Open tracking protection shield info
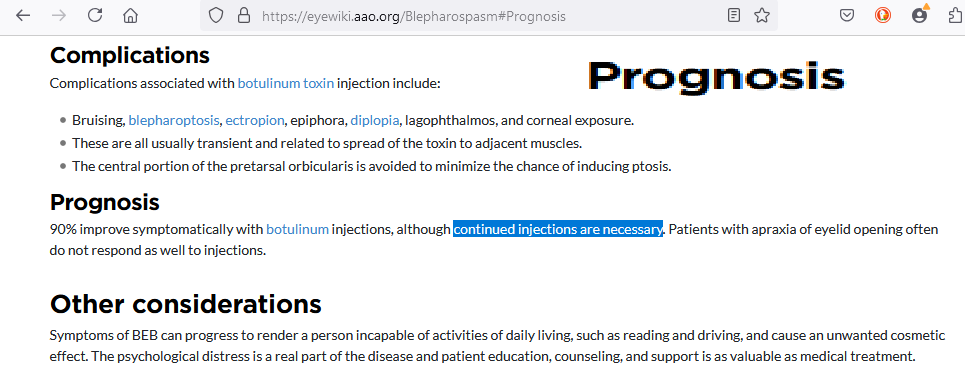The height and width of the screenshot is (377, 965). (215, 15)
